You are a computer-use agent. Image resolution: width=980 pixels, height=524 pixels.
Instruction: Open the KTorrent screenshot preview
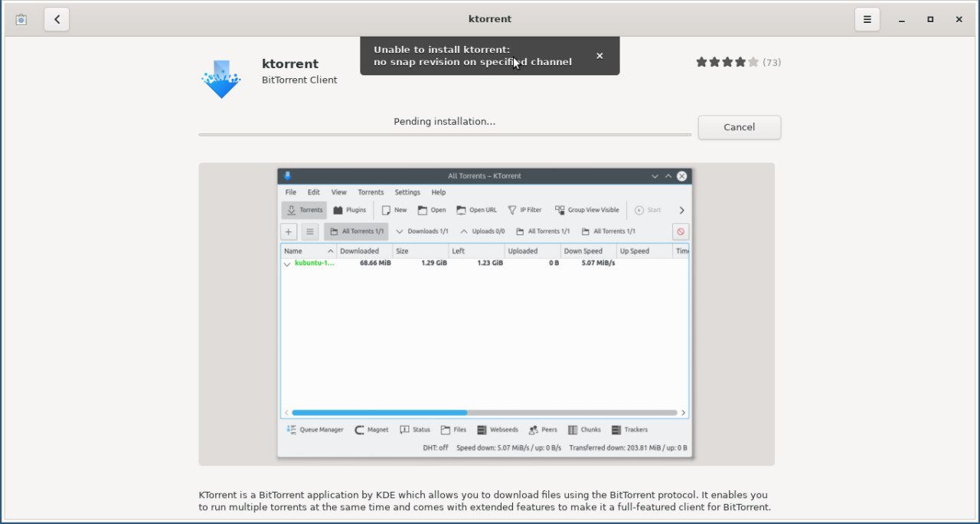click(486, 314)
